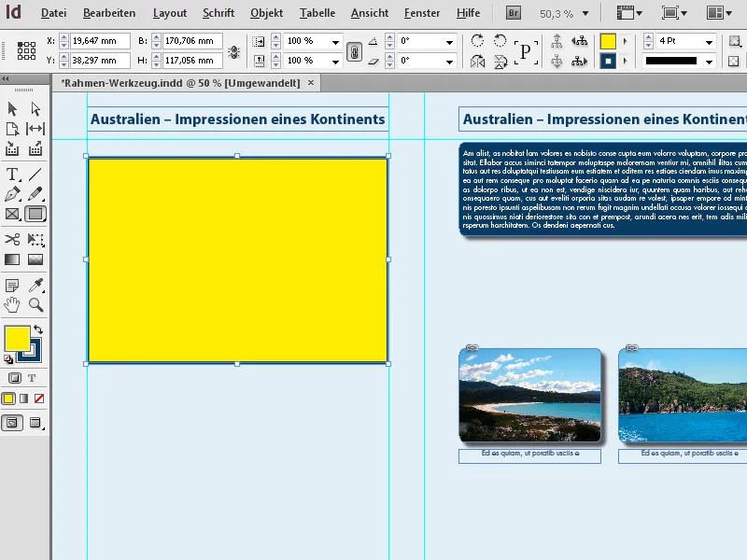Open the stroke type dropdown
747x560 pixels.
coord(707,62)
